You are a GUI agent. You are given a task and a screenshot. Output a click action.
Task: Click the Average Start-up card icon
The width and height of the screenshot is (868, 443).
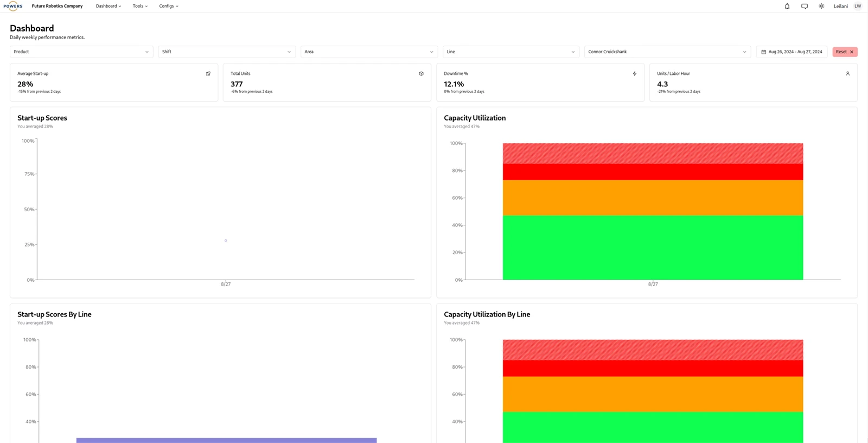208,74
